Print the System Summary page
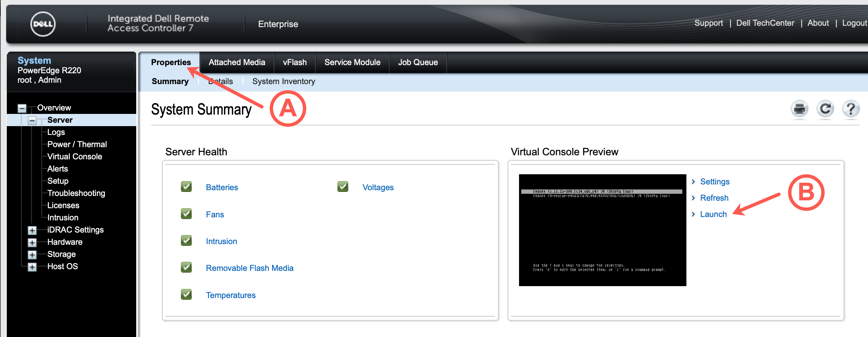 [x=799, y=109]
